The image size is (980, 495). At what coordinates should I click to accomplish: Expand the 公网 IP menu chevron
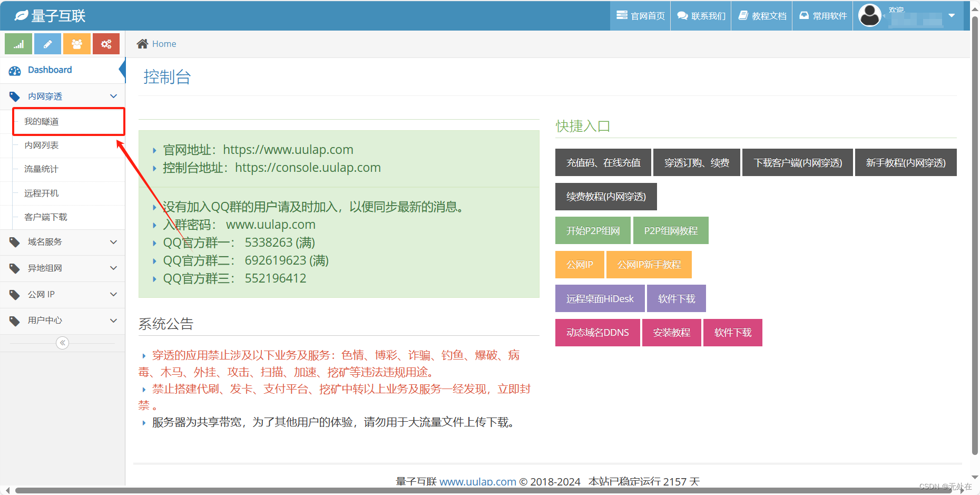[x=113, y=294]
